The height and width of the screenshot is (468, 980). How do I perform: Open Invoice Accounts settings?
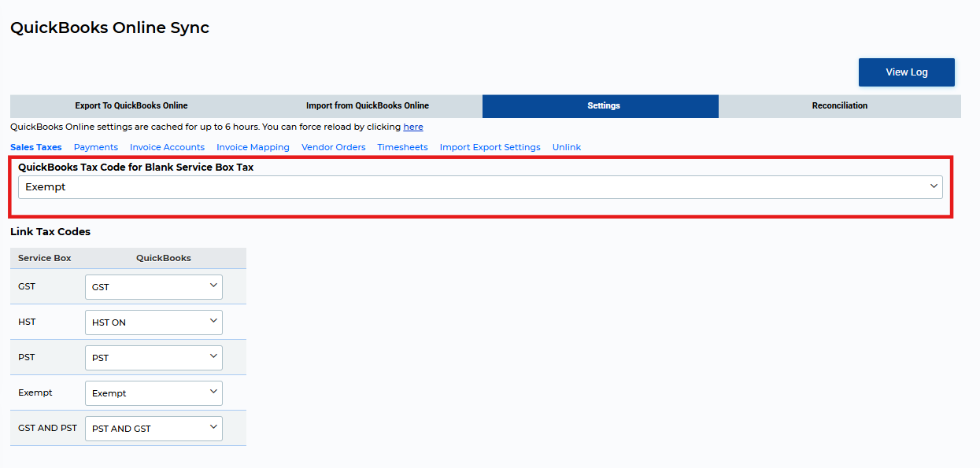[x=167, y=147]
